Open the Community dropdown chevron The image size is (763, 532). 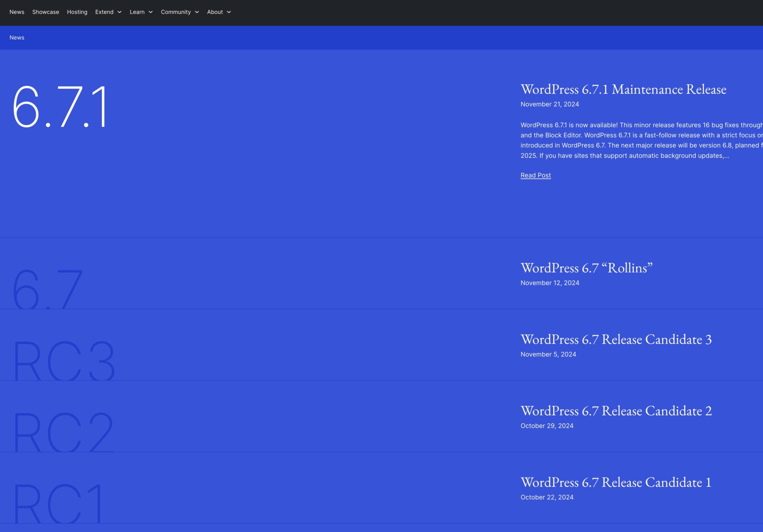[197, 12]
